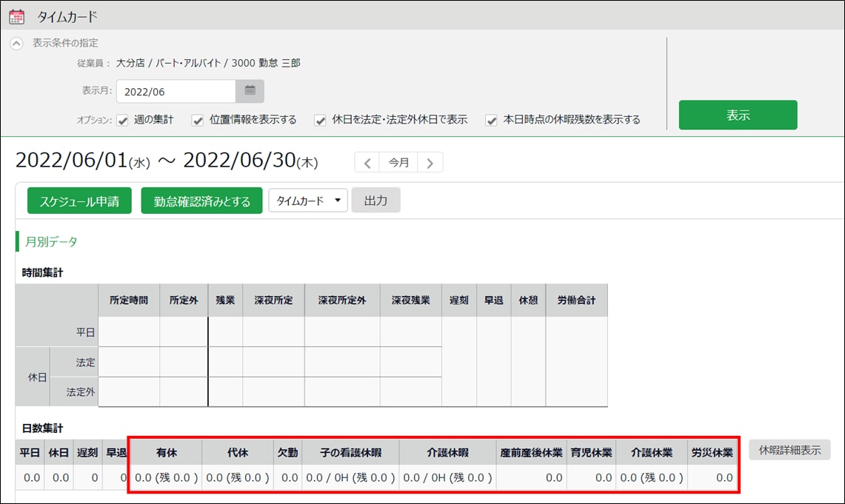This screenshot has width=845, height=504.
Task: Go to next month with right arrow
Action: (430, 162)
